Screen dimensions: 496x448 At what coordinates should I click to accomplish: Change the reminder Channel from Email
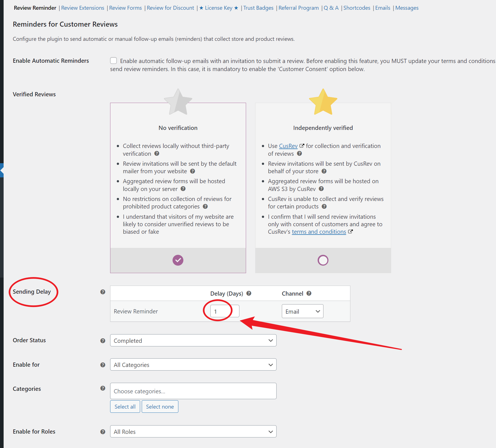coord(302,311)
